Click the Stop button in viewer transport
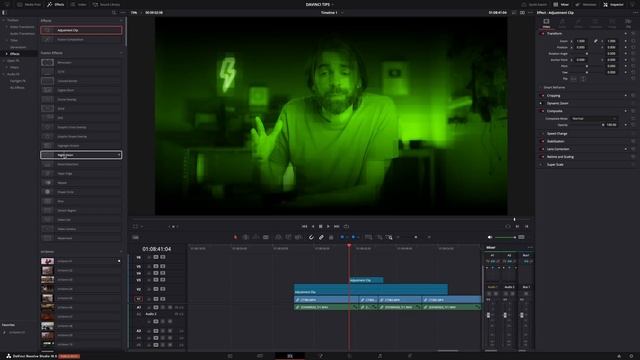This screenshot has height=360, width=640. coord(320,226)
